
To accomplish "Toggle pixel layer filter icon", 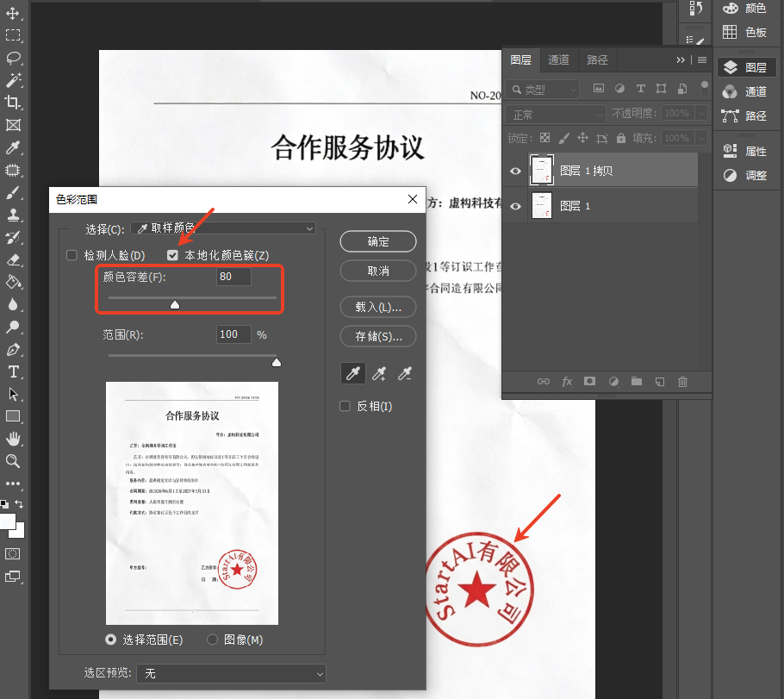I will tap(599, 89).
